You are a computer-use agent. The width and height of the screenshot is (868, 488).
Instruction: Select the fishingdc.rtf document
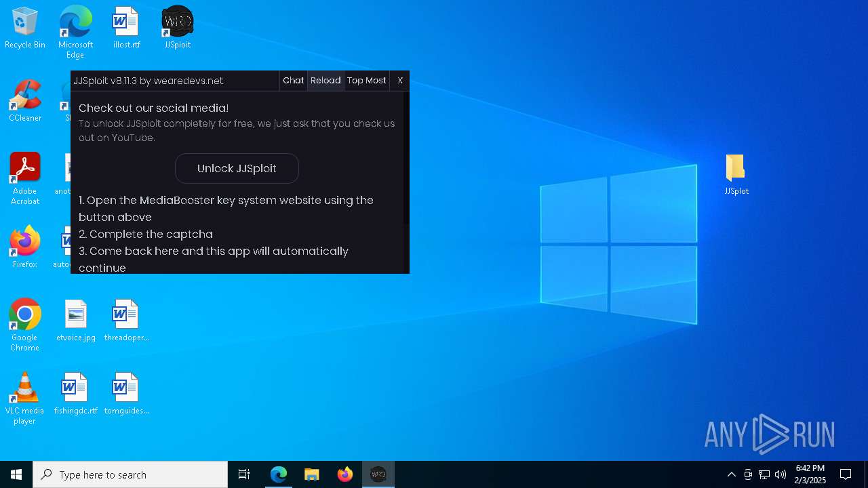pyautogui.click(x=75, y=394)
